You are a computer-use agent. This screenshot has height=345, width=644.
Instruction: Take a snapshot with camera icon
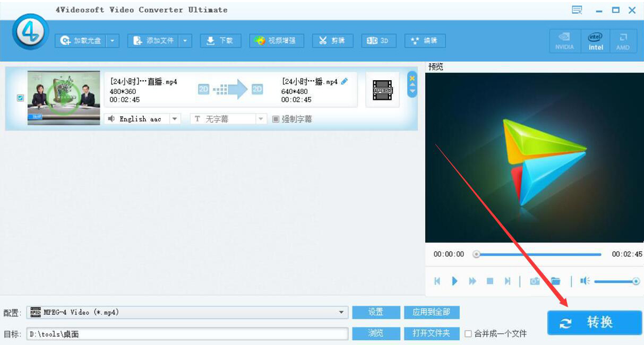click(x=535, y=281)
